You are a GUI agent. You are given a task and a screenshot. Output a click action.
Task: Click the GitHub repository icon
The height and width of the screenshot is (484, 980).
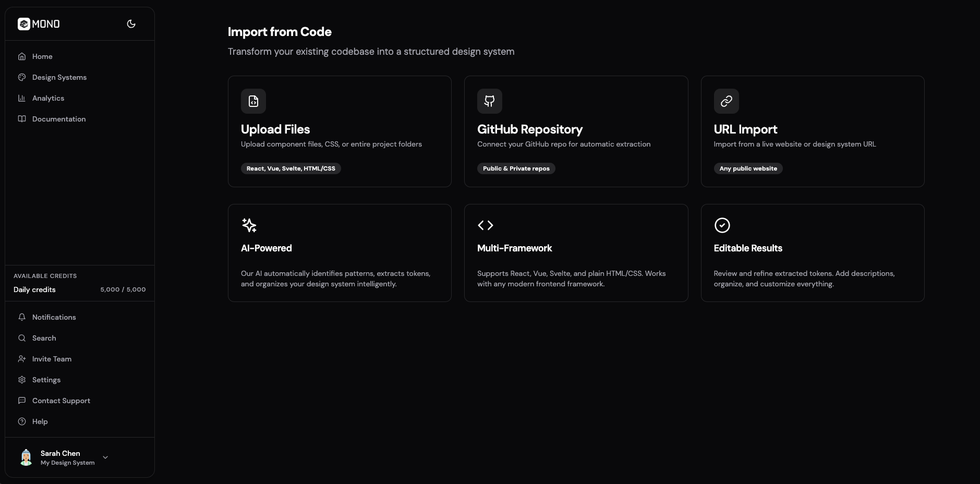tap(489, 101)
